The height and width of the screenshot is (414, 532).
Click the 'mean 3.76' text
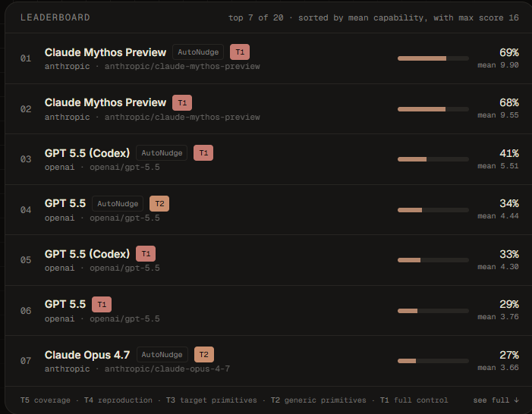tap(498, 317)
